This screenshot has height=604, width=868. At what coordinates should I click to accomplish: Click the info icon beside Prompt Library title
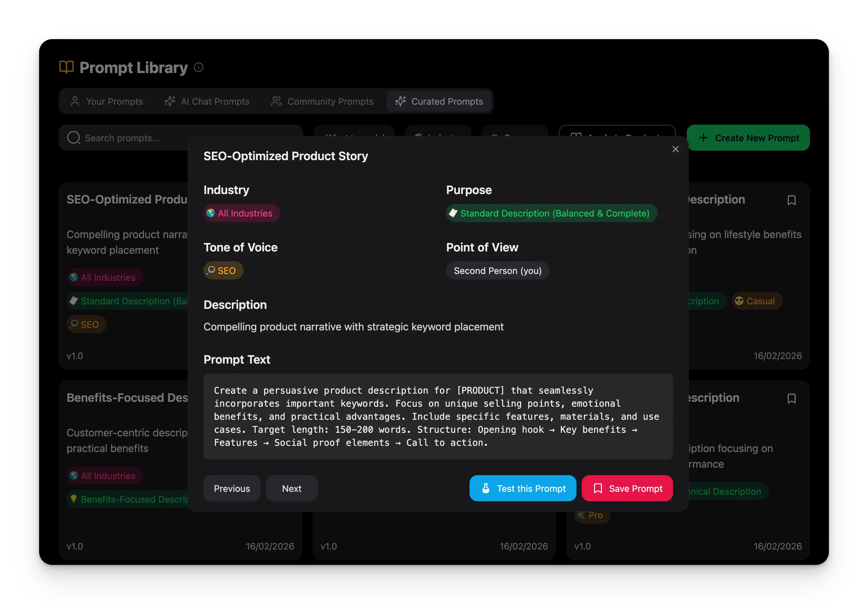(198, 67)
